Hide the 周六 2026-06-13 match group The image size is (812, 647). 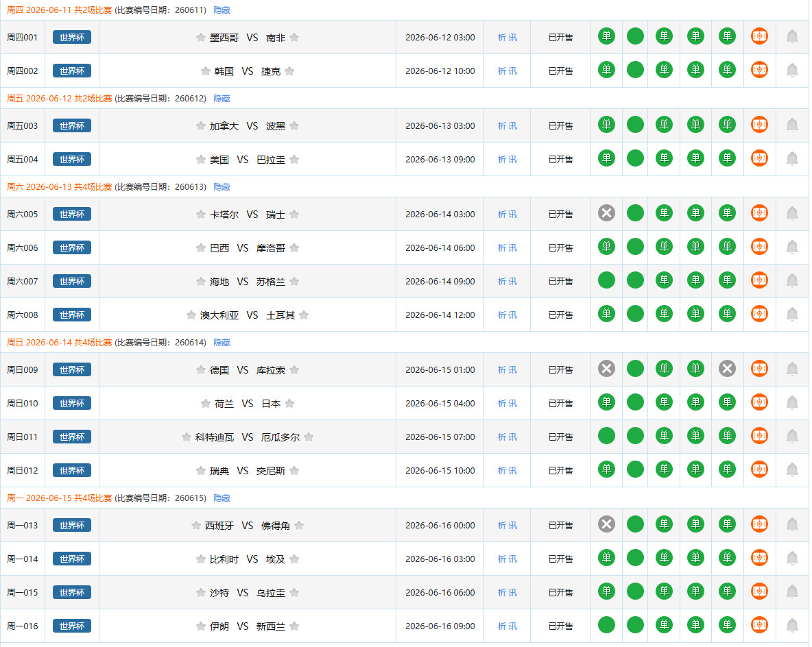pos(222,187)
